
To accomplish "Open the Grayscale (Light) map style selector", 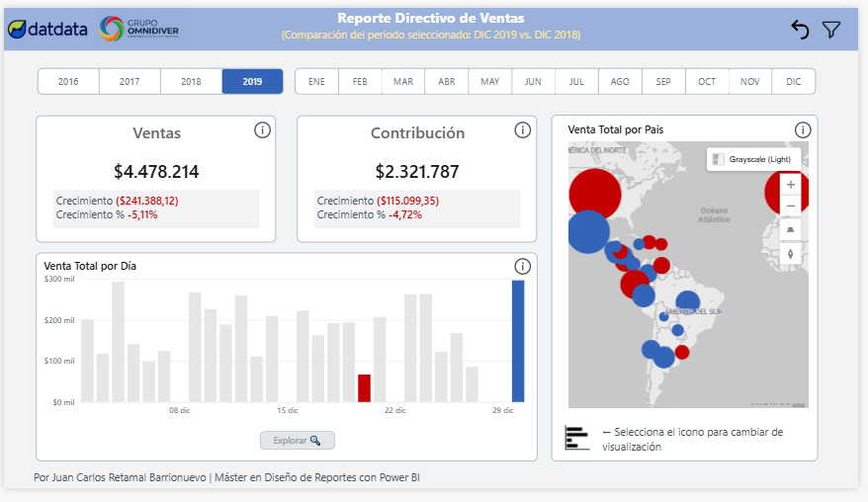I will pos(753,159).
